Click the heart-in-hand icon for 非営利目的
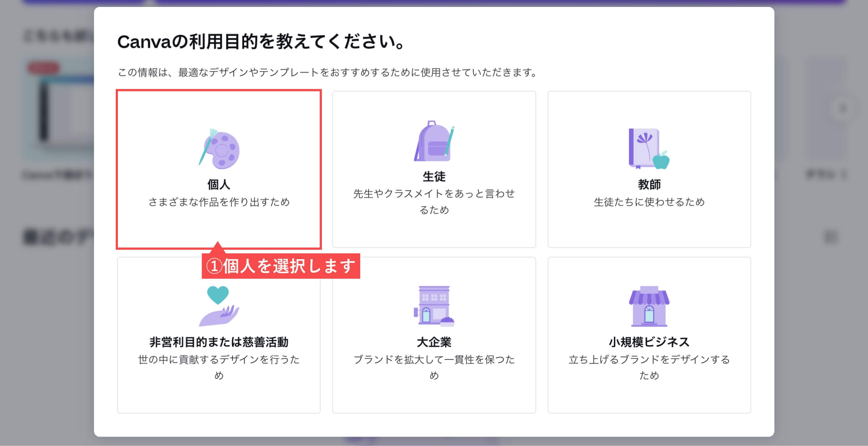This screenshot has width=868, height=446. pos(219,306)
